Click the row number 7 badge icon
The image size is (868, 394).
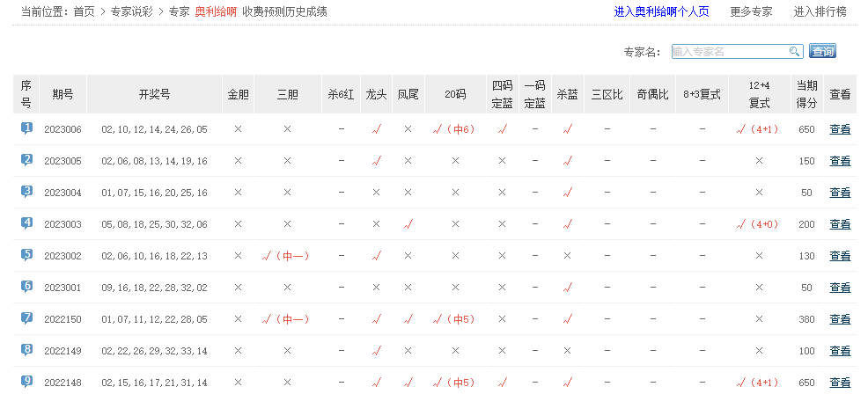click(x=26, y=318)
